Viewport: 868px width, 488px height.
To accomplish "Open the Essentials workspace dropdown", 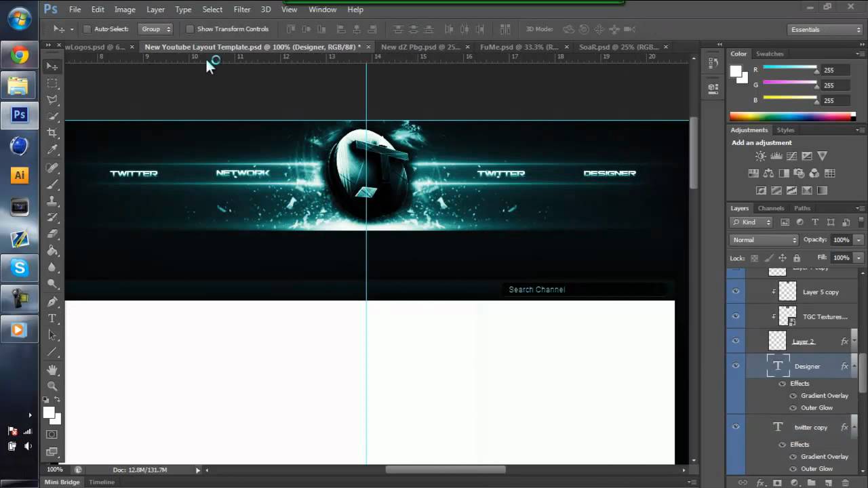I will point(826,29).
